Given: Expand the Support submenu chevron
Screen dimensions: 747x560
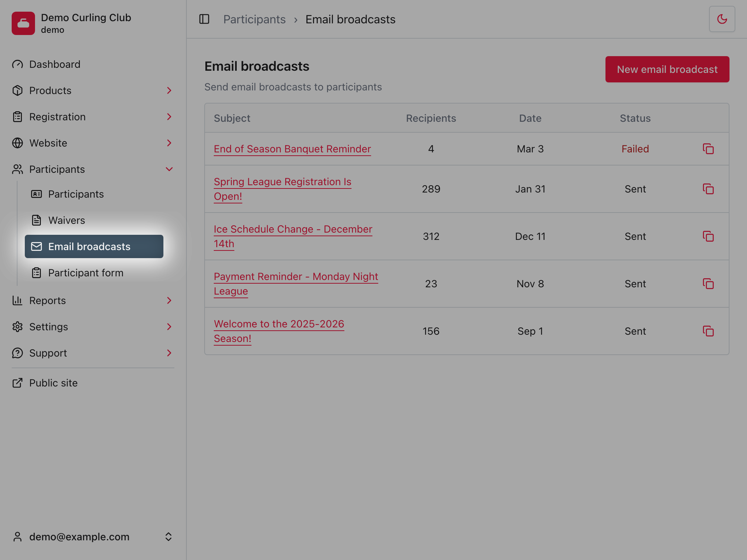Looking at the screenshot, I should [169, 353].
